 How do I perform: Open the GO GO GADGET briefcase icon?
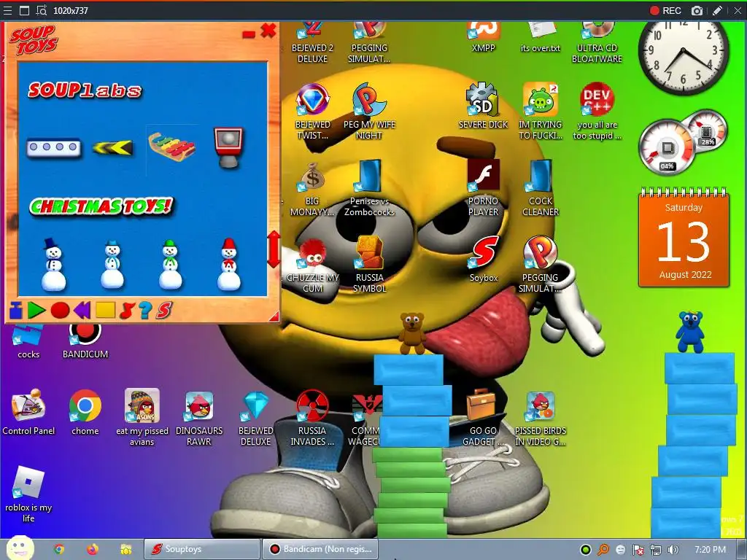[483, 418]
